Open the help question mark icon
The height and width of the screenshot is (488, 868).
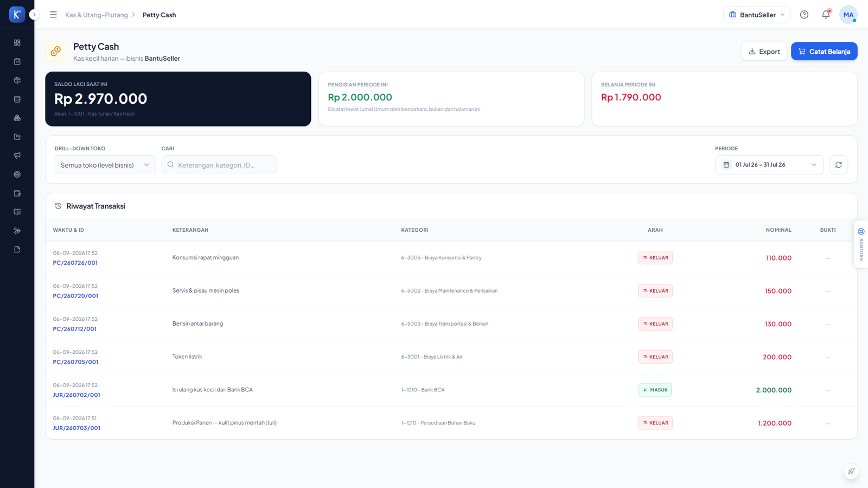pos(804,15)
